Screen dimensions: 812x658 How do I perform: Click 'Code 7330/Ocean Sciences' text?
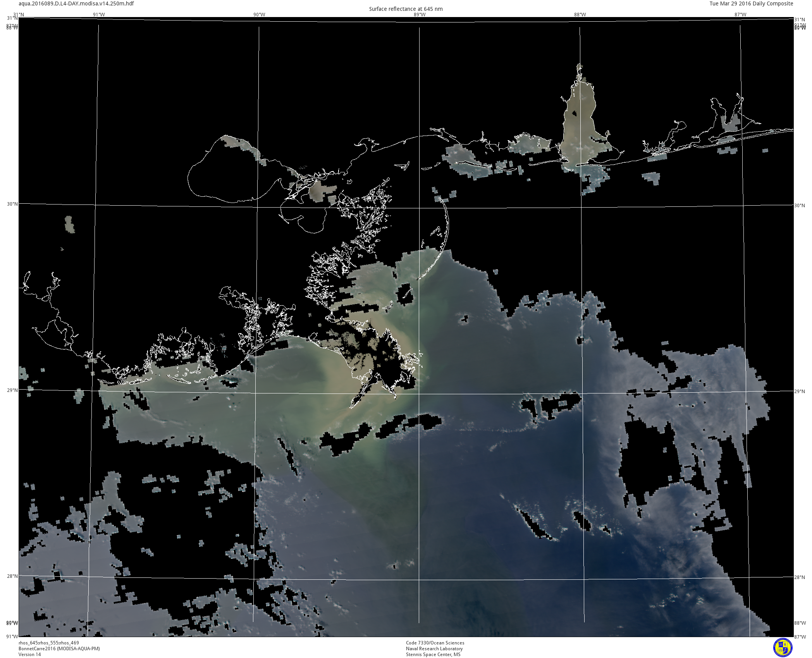435,643
